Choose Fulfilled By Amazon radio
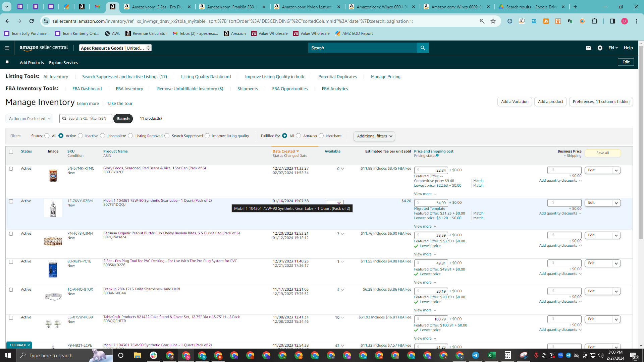The image size is (644, 362). click(299, 136)
